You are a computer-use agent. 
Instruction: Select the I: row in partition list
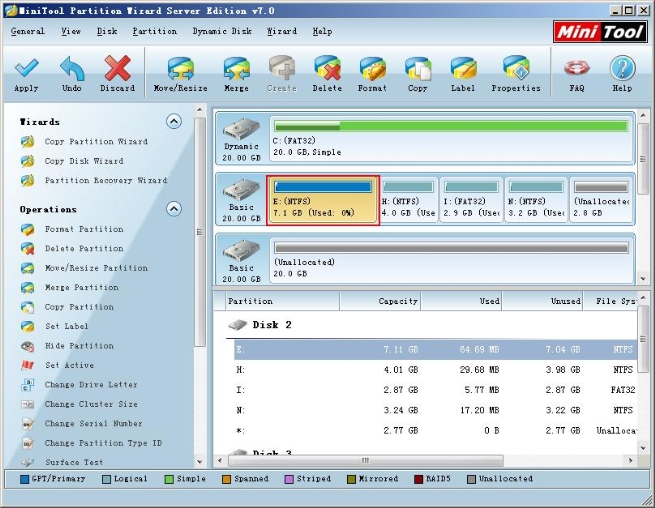[x=435, y=390]
